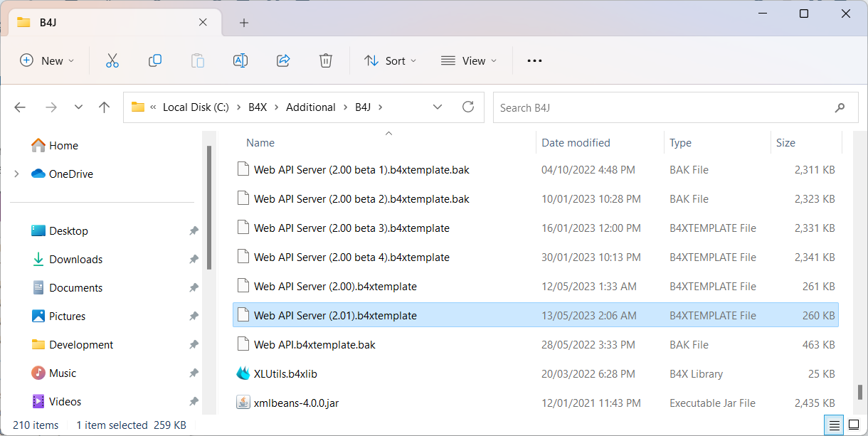Open the New item dropdown
Viewport: 868px width, 436px height.
coord(47,60)
